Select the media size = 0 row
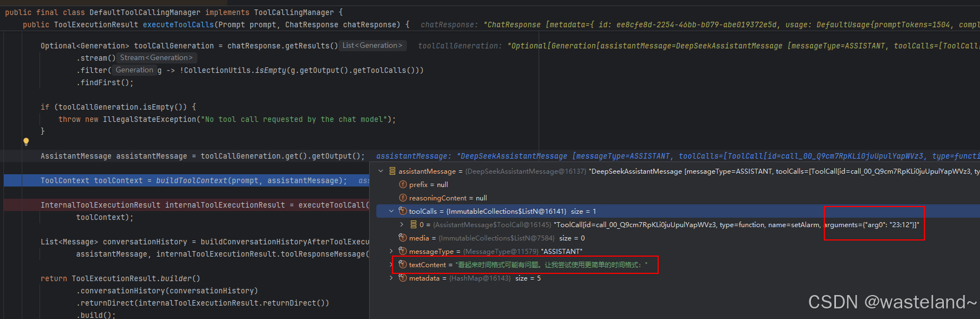Image resolution: width=980 pixels, height=319 pixels. pos(678,238)
